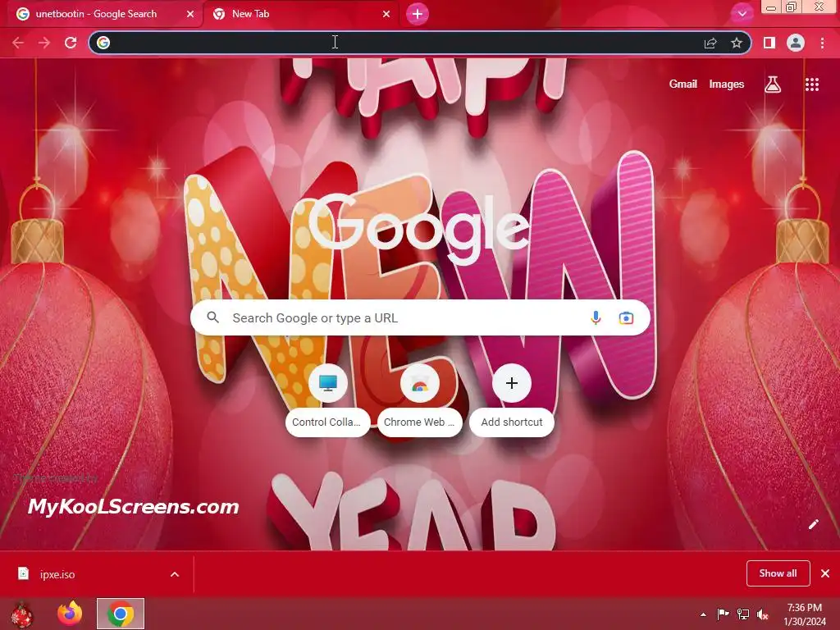840x630 pixels.
Task: Launch Firefox from the taskbar
Action: tap(70, 614)
